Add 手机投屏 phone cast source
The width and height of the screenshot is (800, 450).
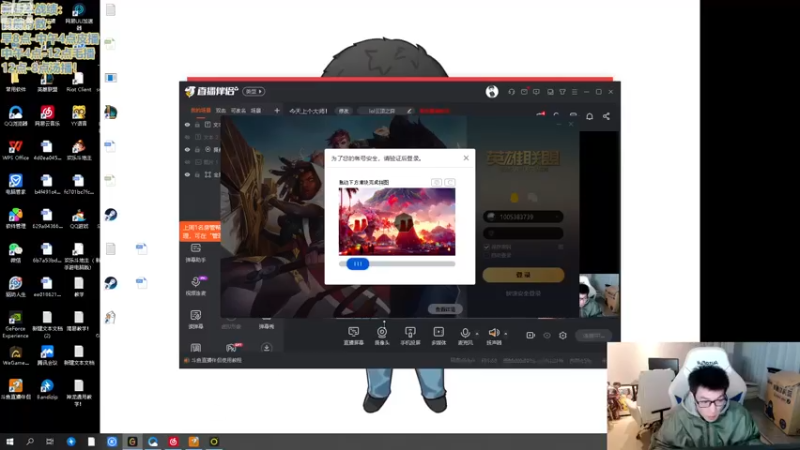pyautogui.click(x=410, y=336)
